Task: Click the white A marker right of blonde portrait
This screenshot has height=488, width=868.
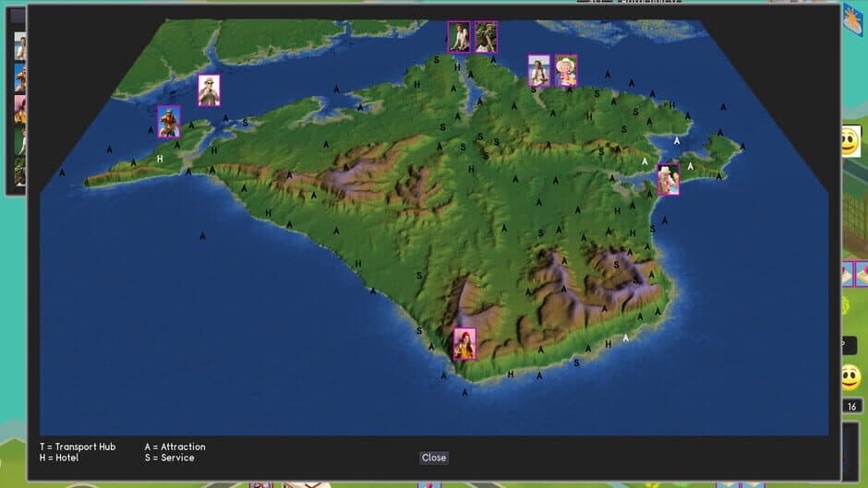Action: pyautogui.click(x=691, y=166)
